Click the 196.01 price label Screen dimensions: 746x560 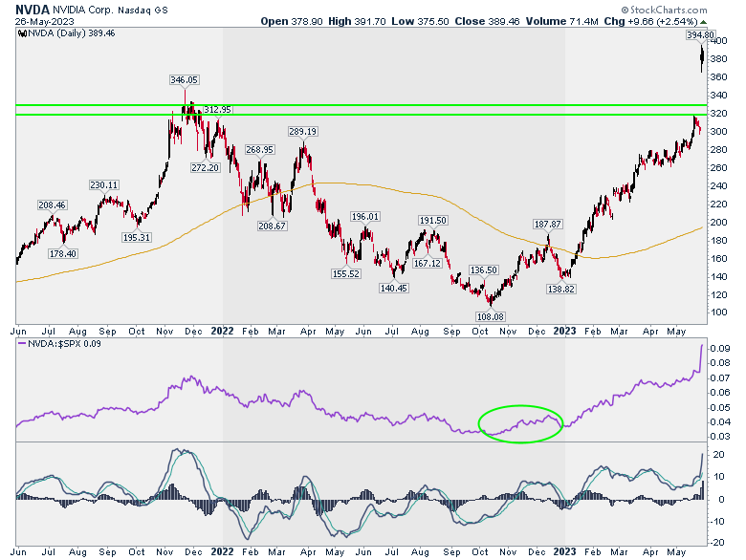[365, 216]
